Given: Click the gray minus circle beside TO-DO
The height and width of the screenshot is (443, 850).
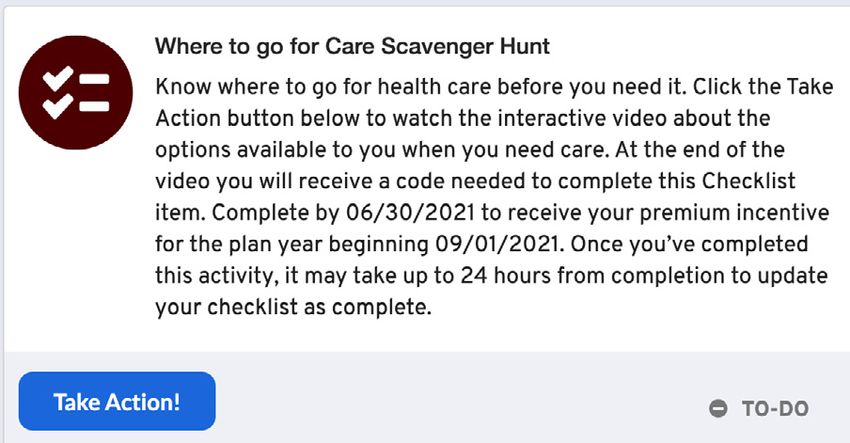Looking at the screenshot, I should 718,408.
